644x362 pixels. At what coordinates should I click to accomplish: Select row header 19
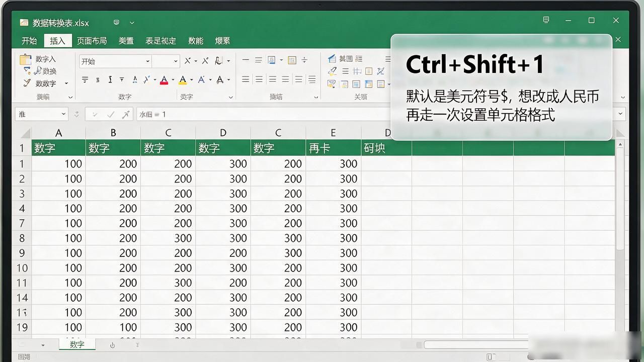22,327
